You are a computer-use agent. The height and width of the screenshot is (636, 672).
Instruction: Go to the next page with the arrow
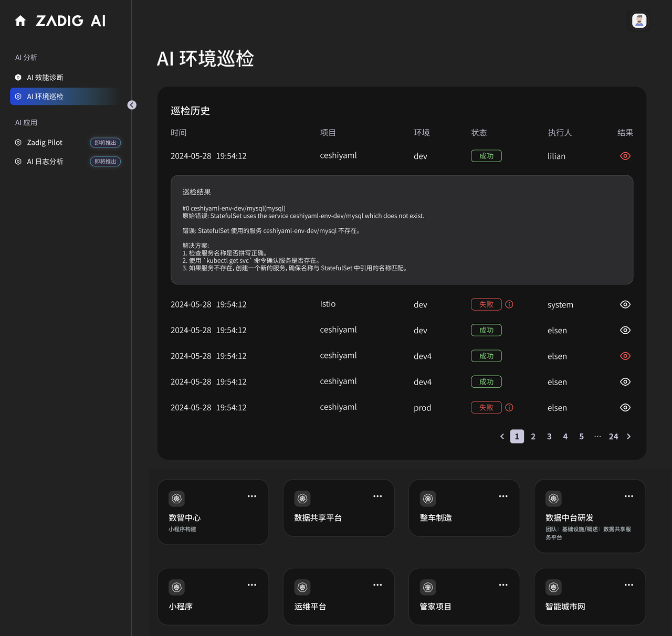point(628,437)
